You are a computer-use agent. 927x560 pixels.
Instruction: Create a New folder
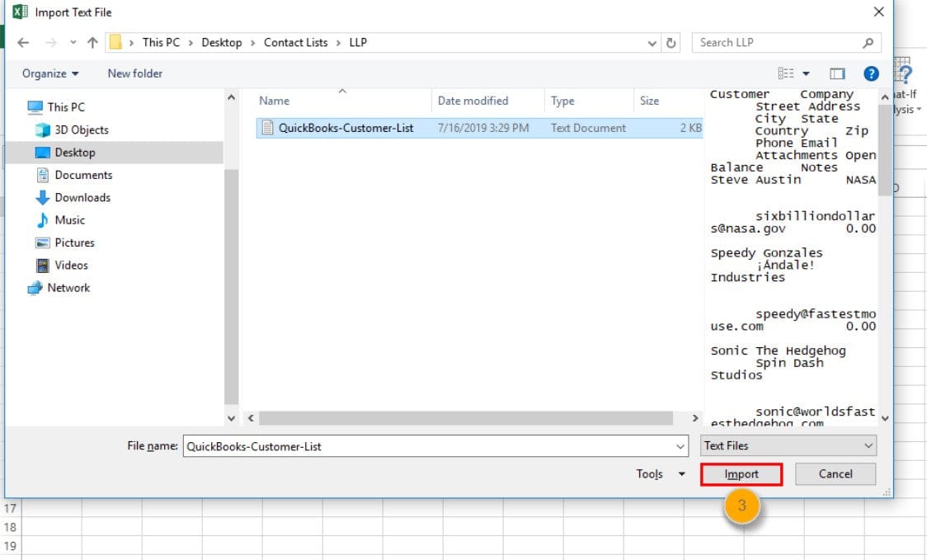(x=134, y=73)
